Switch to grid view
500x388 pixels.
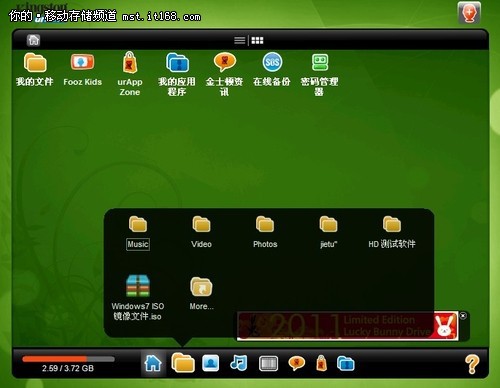257,40
